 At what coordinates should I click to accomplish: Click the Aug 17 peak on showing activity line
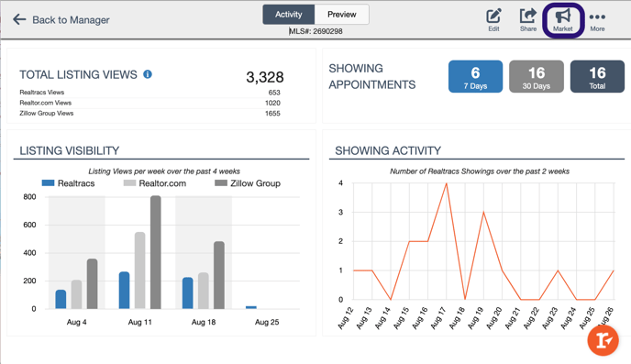[447, 183]
